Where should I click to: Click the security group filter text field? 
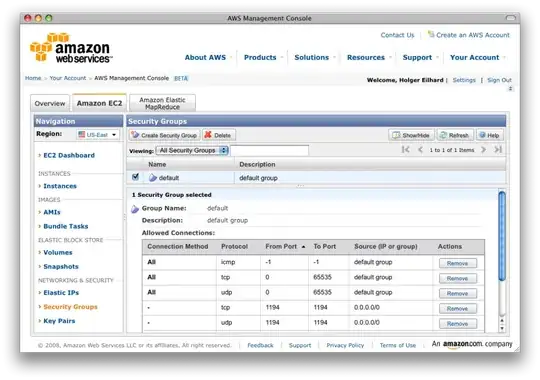click(x=269, y=151)
